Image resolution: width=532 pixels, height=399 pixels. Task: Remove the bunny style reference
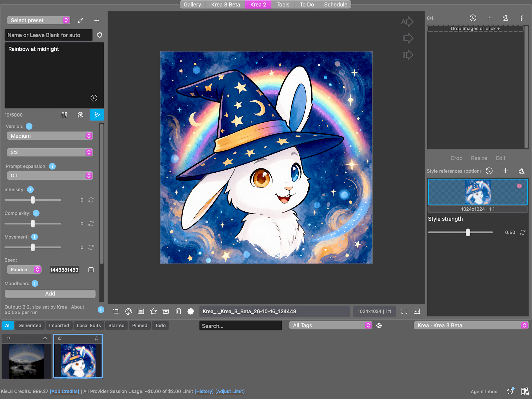coord(519,186)
